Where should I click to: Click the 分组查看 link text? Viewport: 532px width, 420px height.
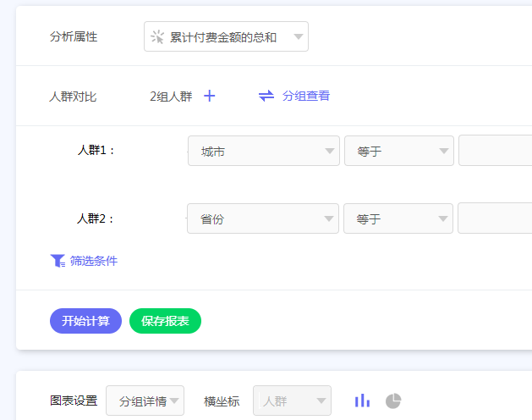(x=306, y=96)
